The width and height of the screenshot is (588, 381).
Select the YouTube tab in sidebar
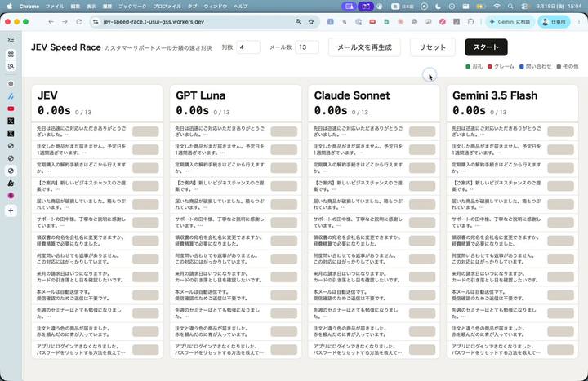point(11,109)
